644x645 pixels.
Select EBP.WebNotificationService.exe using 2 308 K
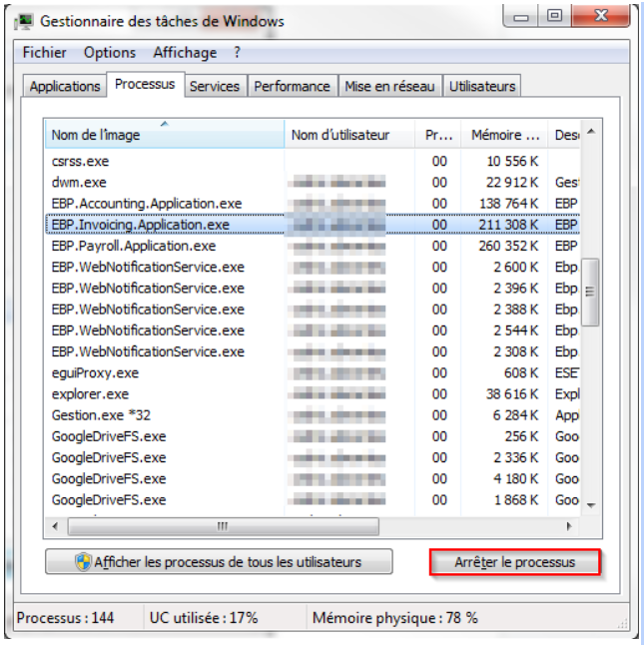pyautogui.click(x=313, y=351)
